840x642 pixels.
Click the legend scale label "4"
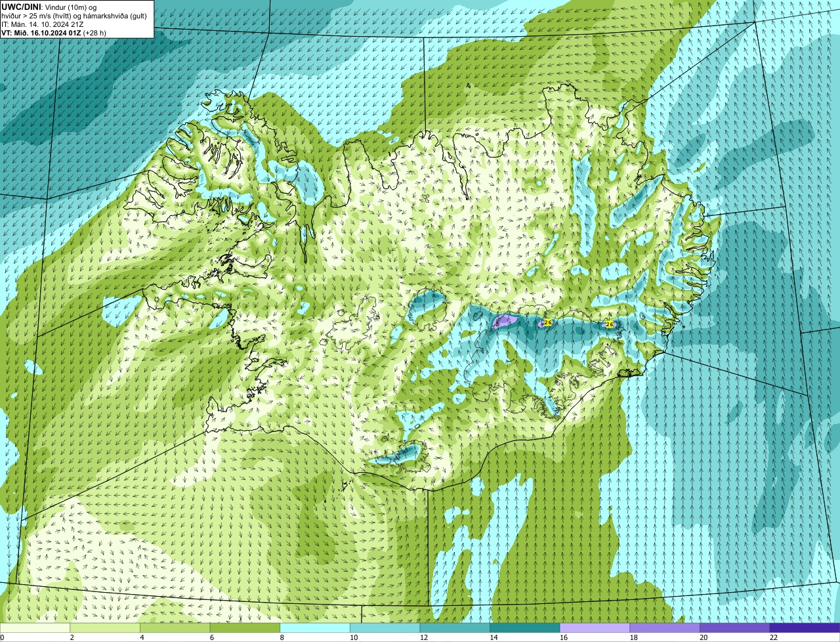[x=142, y=637]
